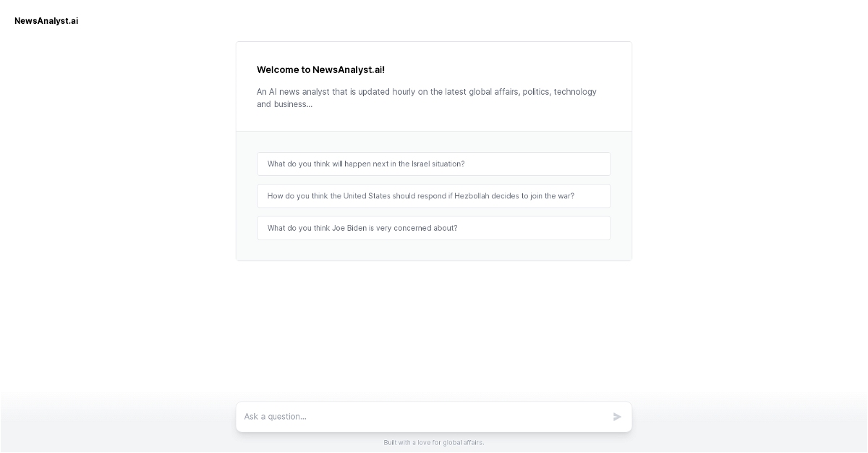Click the first suggested question card
Viewport: 868px width, 453px height.
coord(433,164)
